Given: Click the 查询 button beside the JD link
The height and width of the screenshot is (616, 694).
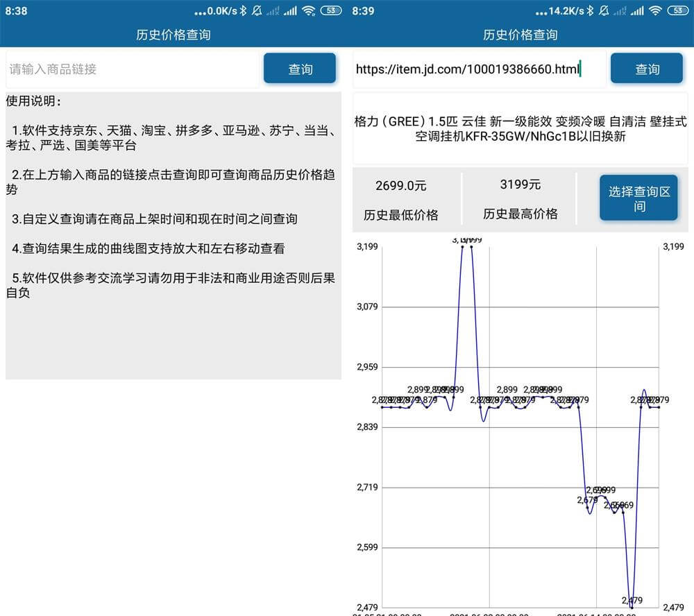Looking at the screenshot, I should coord(647,68).
